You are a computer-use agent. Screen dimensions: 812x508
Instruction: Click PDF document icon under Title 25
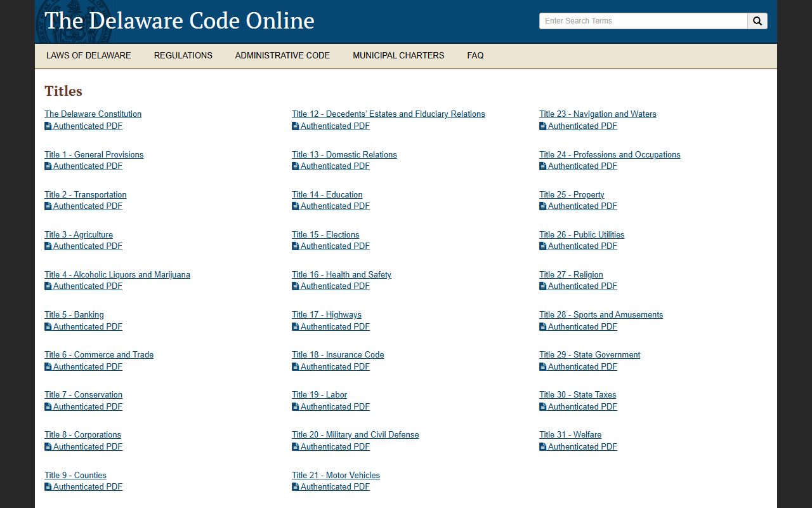point(543,206)
